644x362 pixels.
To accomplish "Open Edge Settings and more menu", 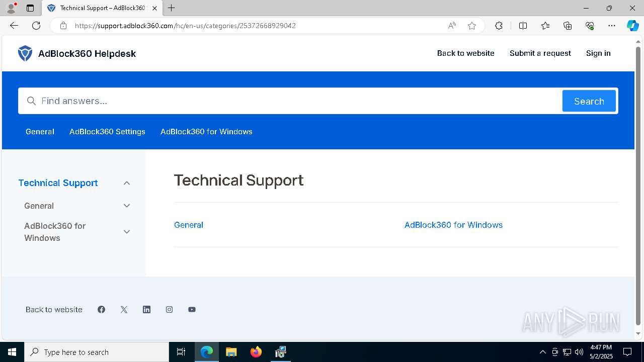I will pyautogui.click(x=612, y=26).
